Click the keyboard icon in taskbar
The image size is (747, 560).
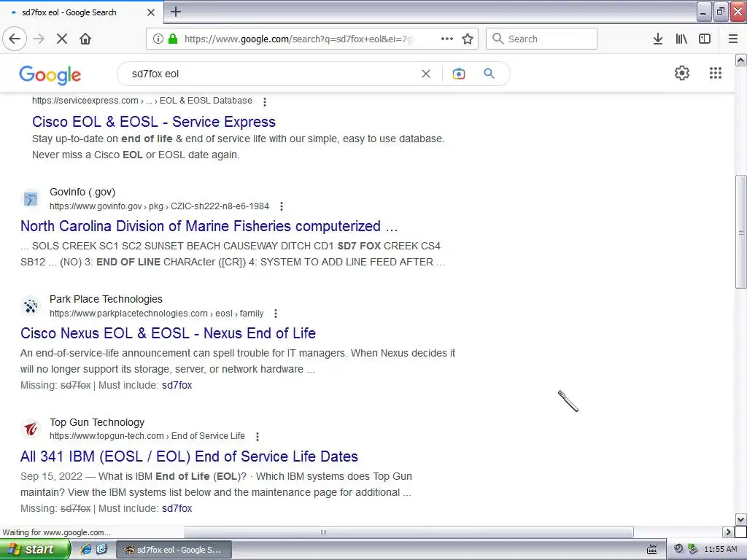651,550
